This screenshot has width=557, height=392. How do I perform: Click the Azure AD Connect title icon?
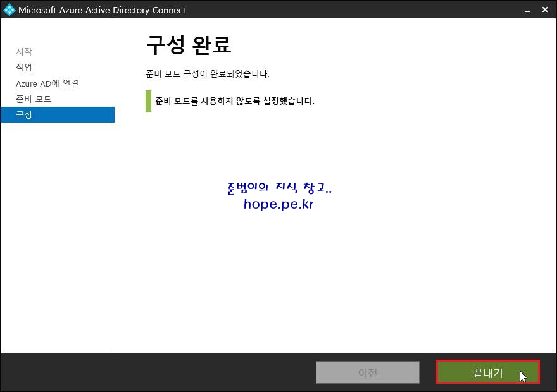[9, 9]
